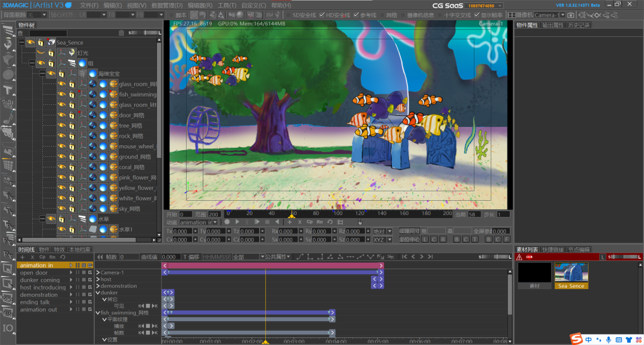Viewport: 644px width, 345px height.
Task: Enable the 摄像机信息 checkbox
Action: point(403,15)
